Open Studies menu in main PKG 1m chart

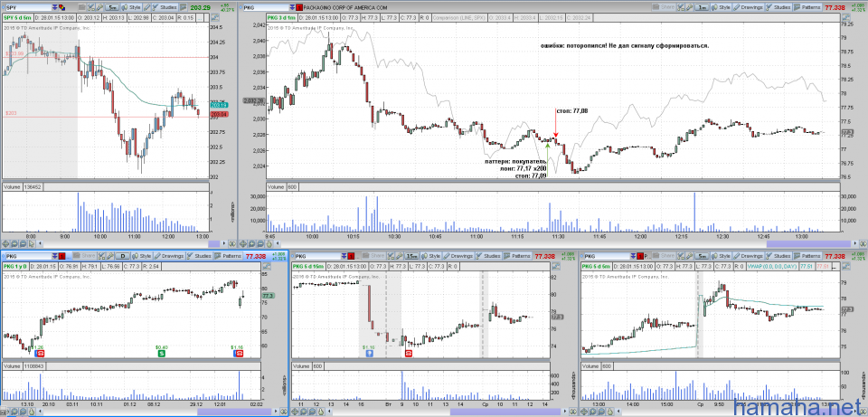tap(778, 7)
